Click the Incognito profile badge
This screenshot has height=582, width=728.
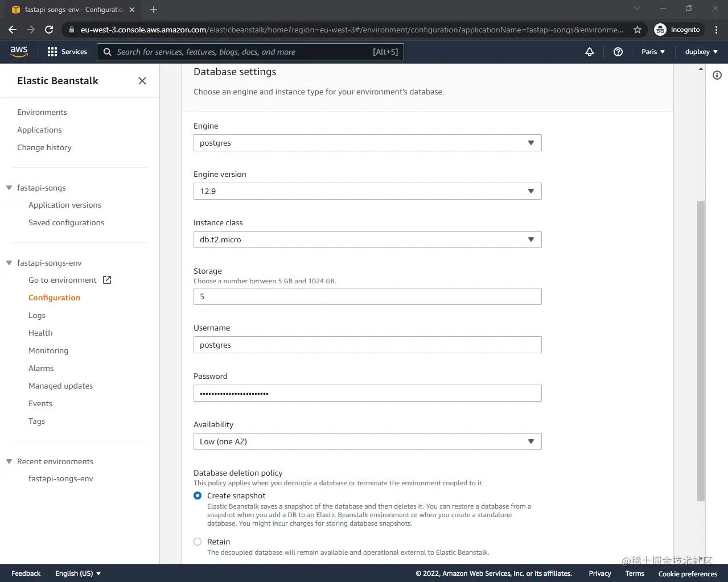(678, 30)
